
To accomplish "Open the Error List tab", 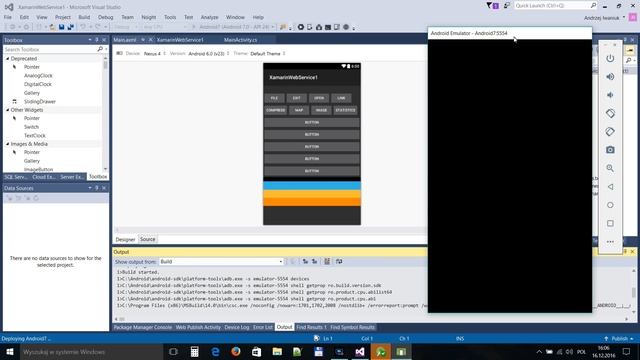I will [262, 327].
